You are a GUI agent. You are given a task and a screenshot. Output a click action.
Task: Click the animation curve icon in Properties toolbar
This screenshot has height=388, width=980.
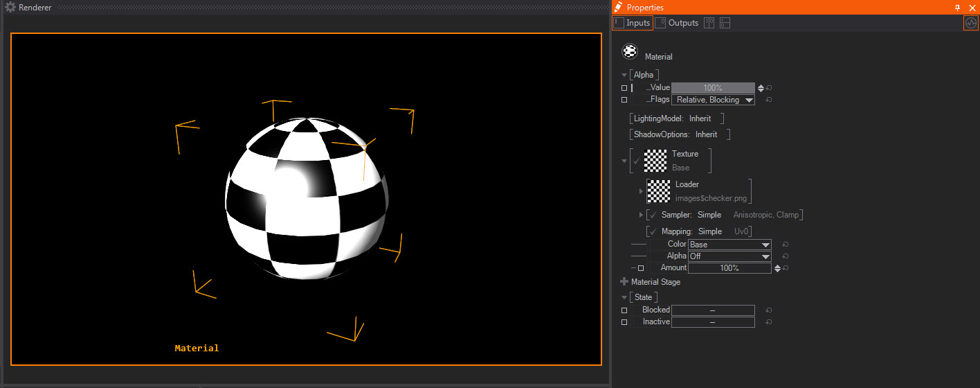(x=971, y=23)
